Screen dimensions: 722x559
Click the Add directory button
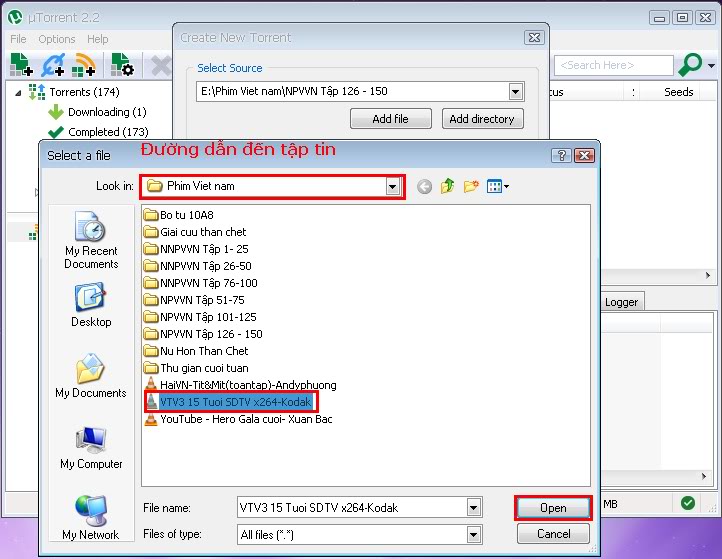[x=482, y=119]
